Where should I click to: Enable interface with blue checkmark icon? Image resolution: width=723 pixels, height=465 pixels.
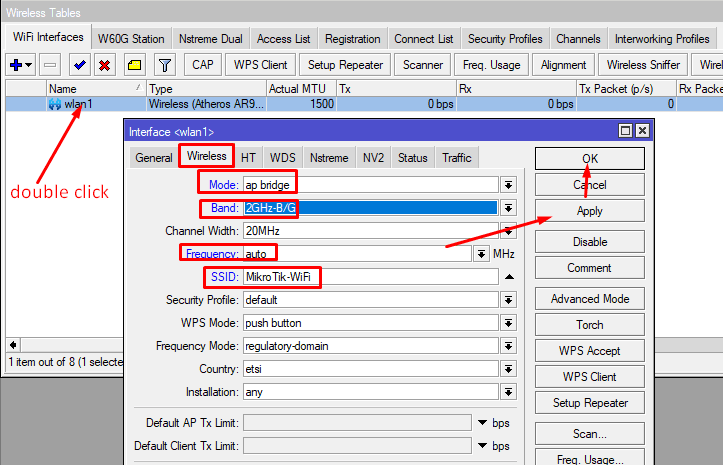(79, 65)
